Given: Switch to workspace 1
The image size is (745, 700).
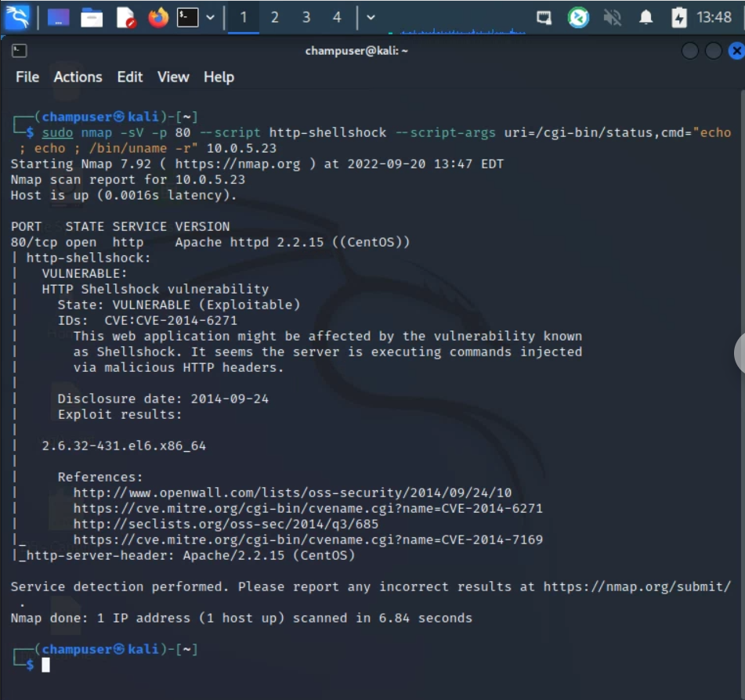Looking at the screenshot, I should 244,17.
